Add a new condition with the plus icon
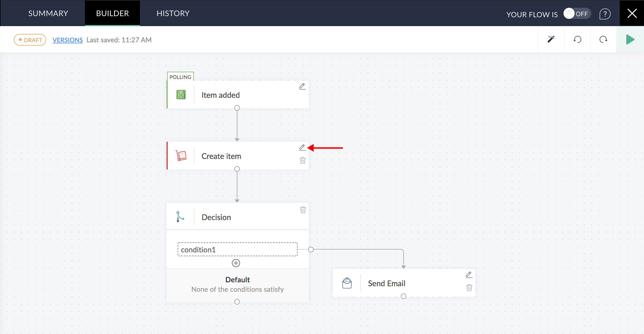644x334 pixels. (x=236, y=263)
